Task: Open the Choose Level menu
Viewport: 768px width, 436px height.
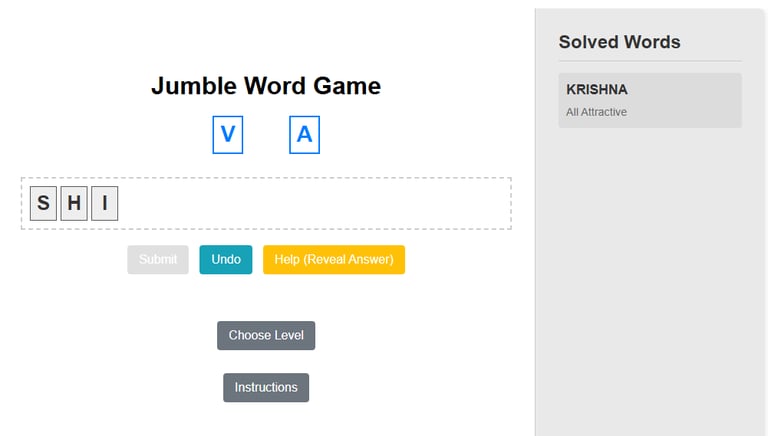Action: point(266,336)
